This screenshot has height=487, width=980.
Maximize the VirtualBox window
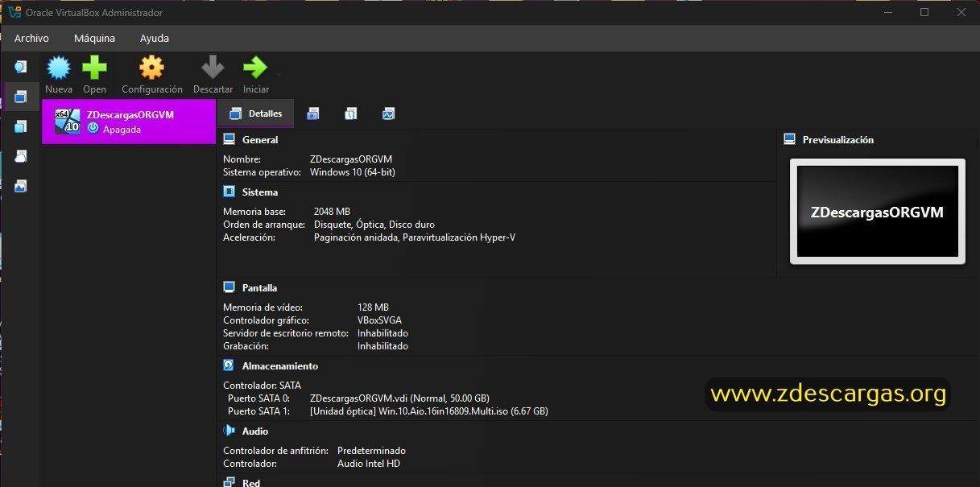(924, 12)
